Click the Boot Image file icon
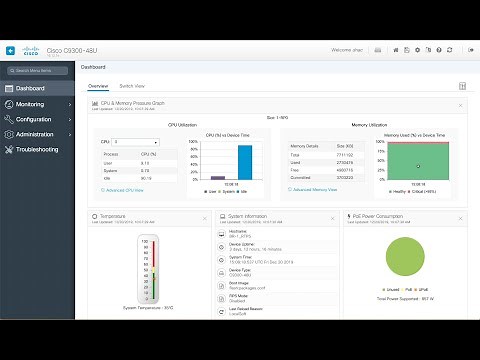Viewport: 480px width, 360px height. tap(222, 286)
